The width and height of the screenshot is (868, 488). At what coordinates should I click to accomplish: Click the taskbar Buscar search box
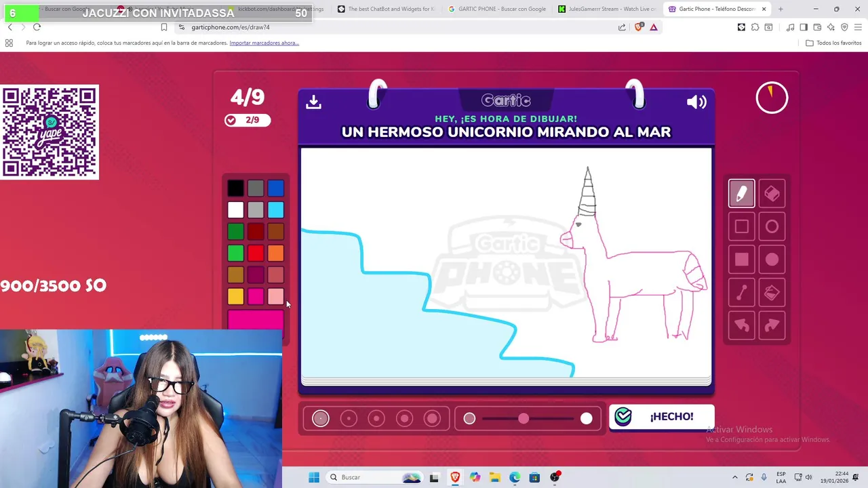(x=375, y=477)
